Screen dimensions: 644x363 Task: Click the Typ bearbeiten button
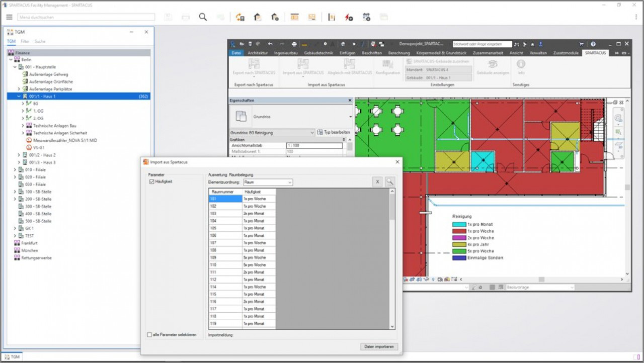pyautogui.click(x=334, y=132)
